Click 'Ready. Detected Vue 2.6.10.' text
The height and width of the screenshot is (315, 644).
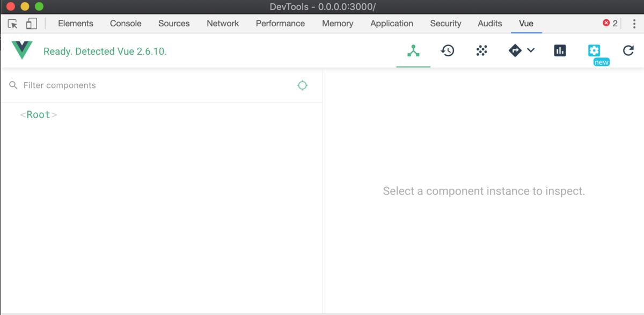click(x=105, y=52)
